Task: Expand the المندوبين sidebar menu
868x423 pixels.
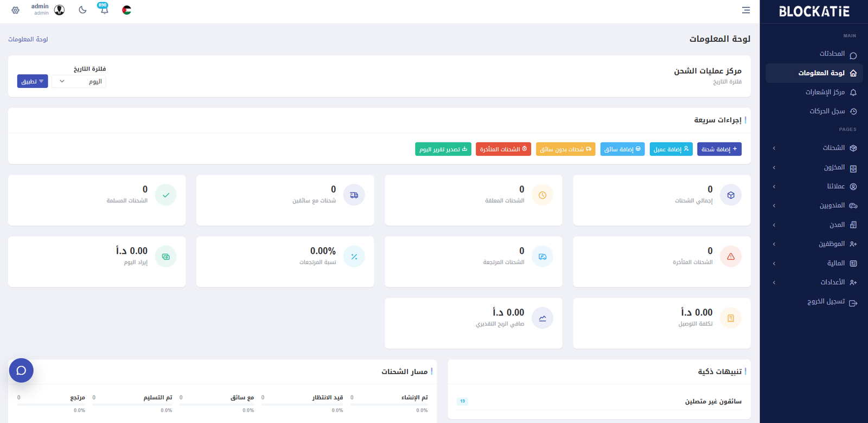Action: pyautogui.click(x=814, y=205)
